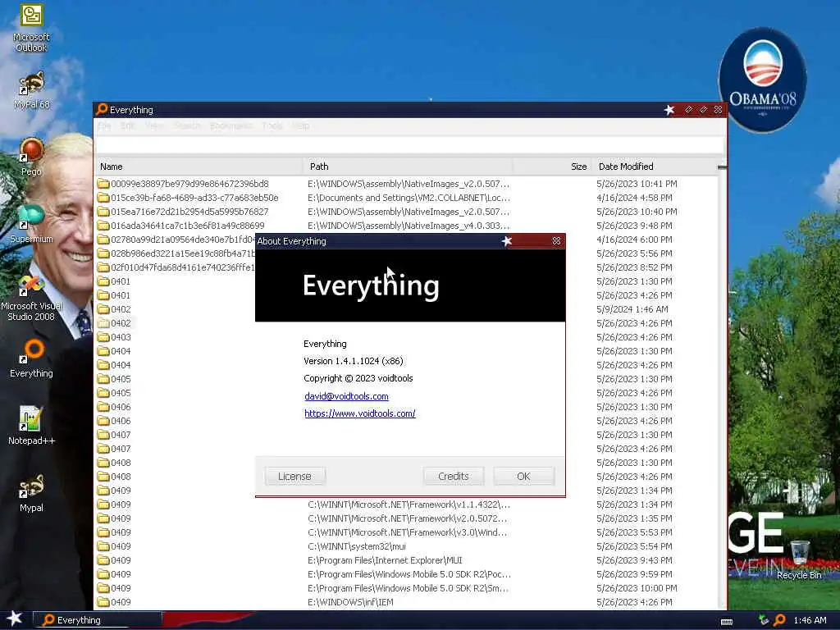
Task: Select the Mypal desktop shortcut
Action: 31,493
